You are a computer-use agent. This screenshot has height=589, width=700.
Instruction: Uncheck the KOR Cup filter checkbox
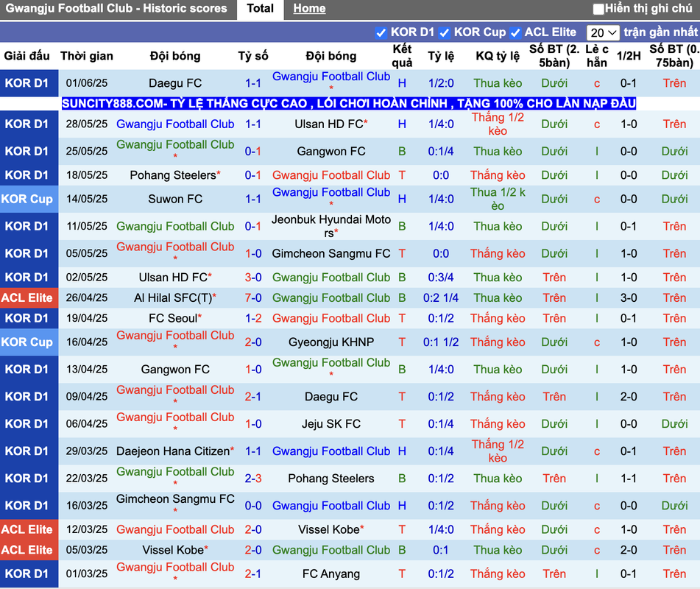(444, 32)
